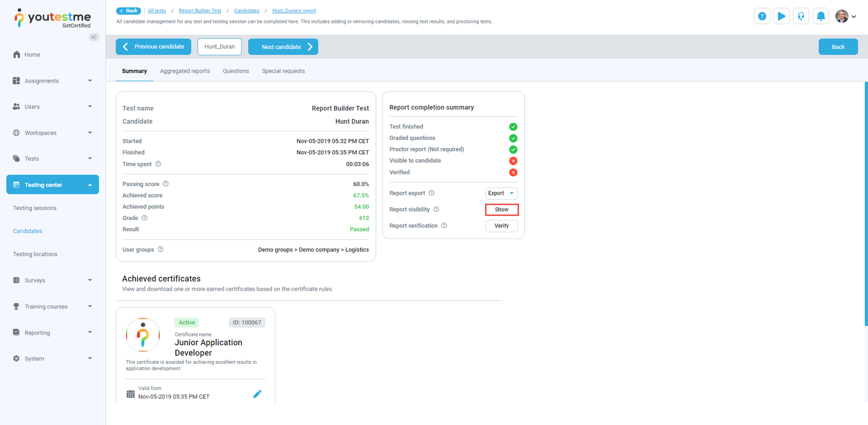Click the help question mark icon in header

(762, 16)
